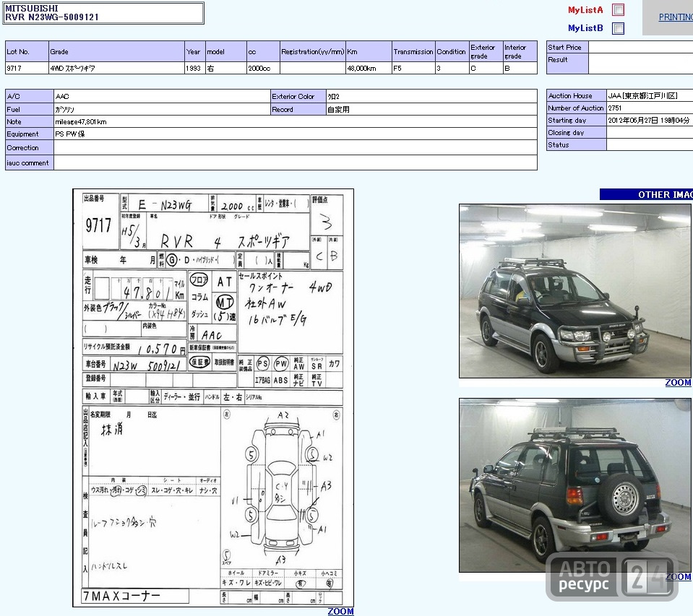Click the transmission cell F5
This screenshot has width=693, height=616.
pos(413,68)
